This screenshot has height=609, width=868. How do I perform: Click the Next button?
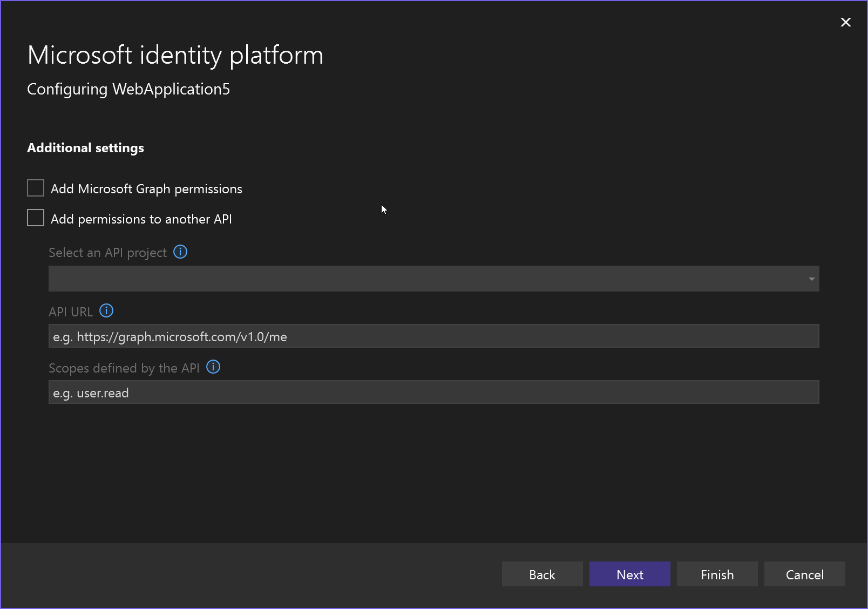(x=629, y=574)
